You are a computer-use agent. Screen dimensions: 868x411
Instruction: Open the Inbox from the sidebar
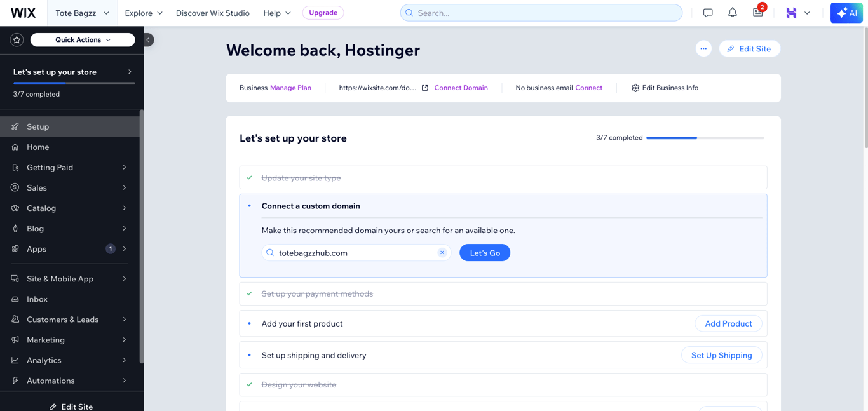[x=38, y=299]
